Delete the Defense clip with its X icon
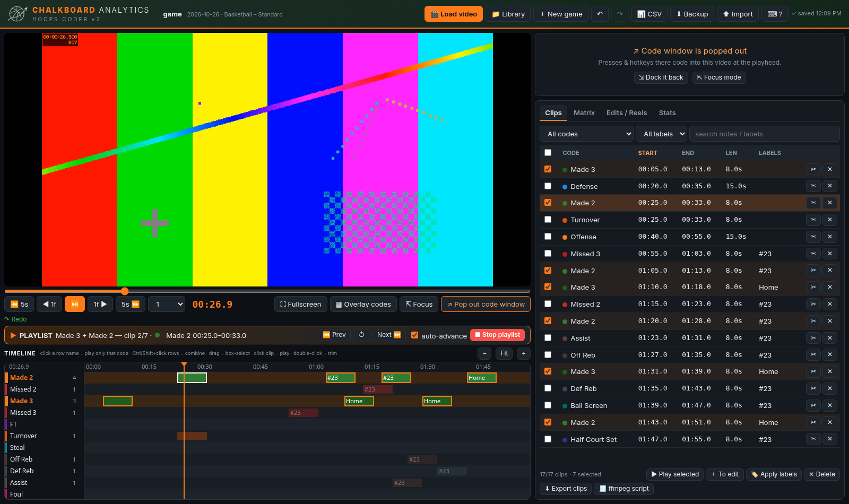Screen dimensions: 849x504 point(830,186)
